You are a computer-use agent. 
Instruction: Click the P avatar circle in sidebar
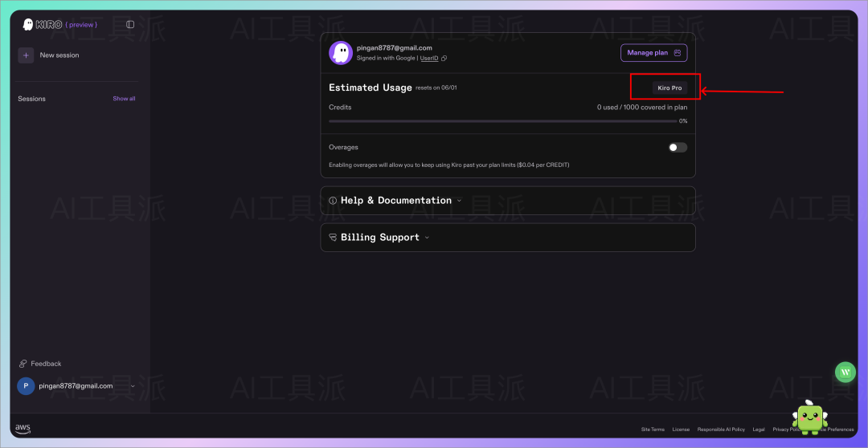pos(26,386)
